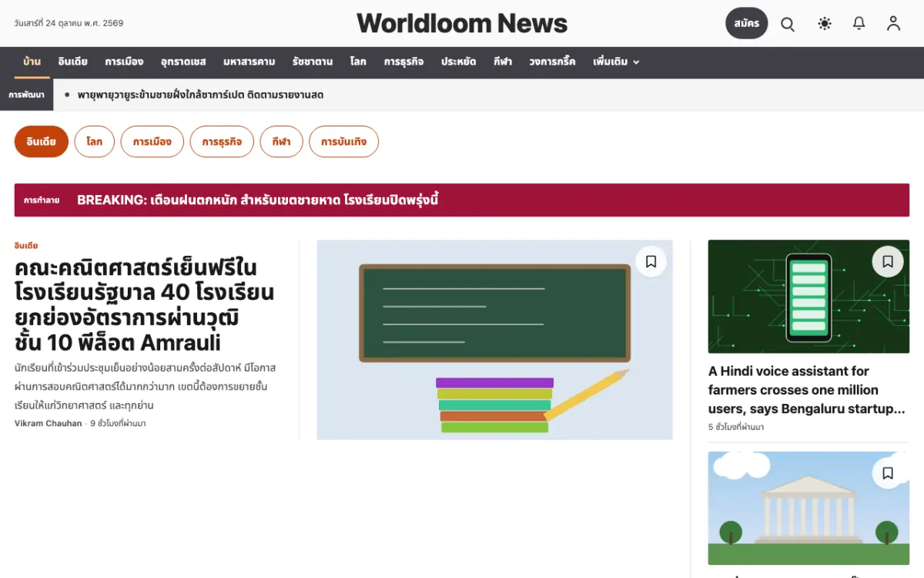Viewport: 924px width, 578px height.
Task: Select the กีฬา filter chip
Action: (x=281, y=142)
